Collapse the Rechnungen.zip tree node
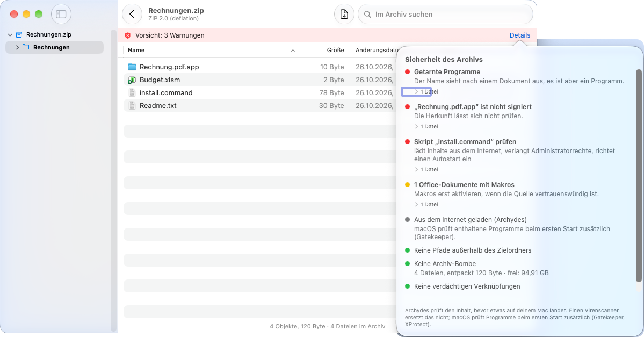Screen dimensions: 644x337 (x=10, y=35)
